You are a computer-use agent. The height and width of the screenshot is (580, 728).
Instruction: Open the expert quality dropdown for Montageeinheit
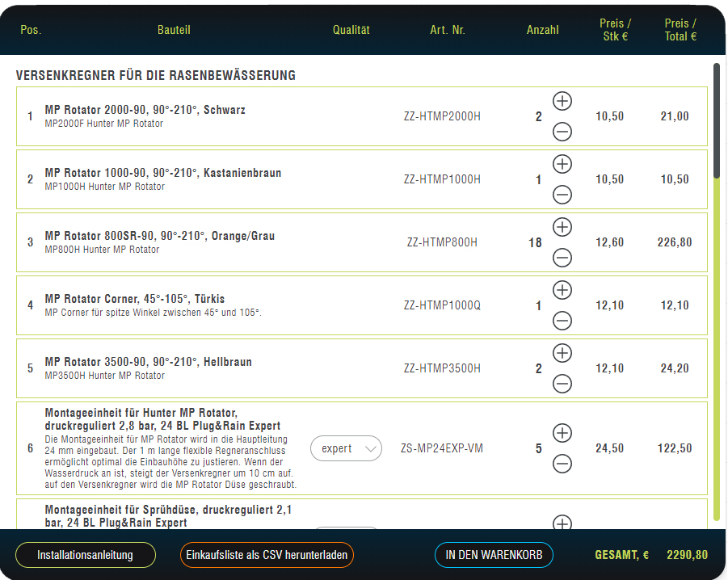pos(346,448)
